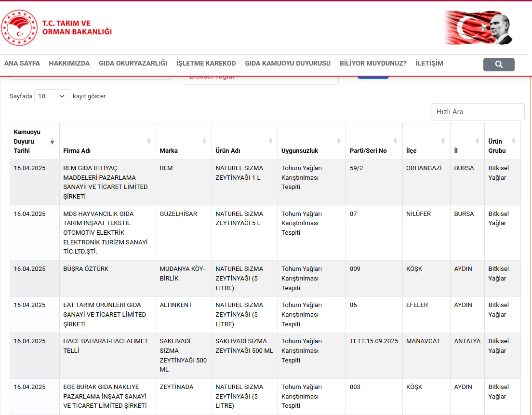Sort the Ürün Grubu column

coord(513,141)
